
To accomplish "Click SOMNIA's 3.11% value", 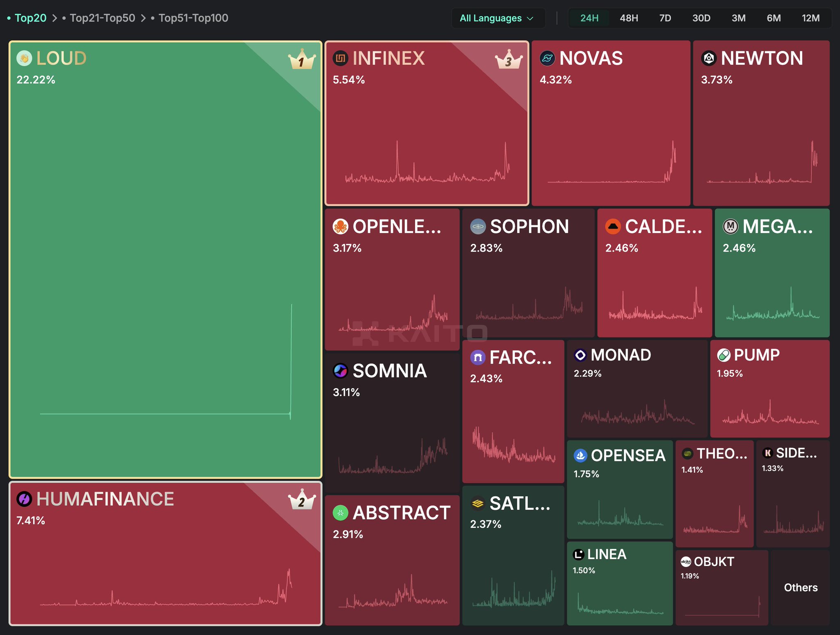I will pos(346,392).
